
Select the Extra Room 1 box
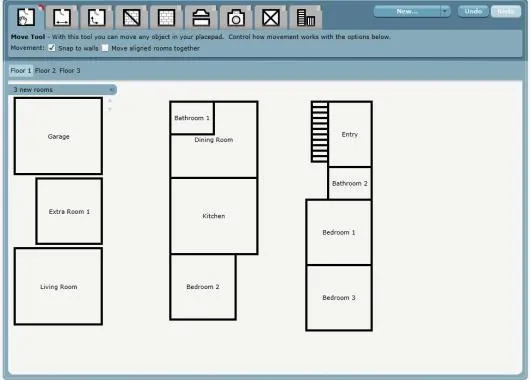coord(69,211)
